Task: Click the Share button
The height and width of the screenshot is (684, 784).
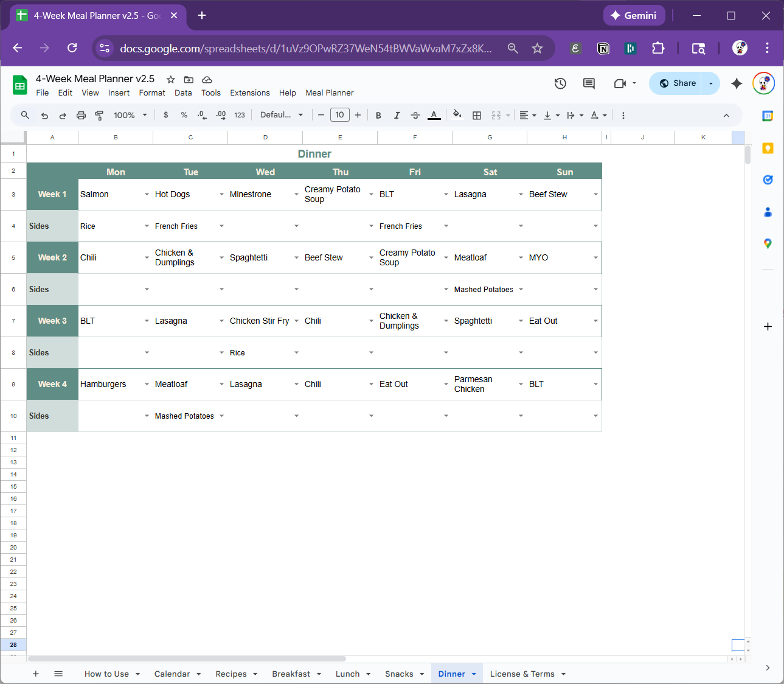Action: pyautogui.click(x=677, y=83)
